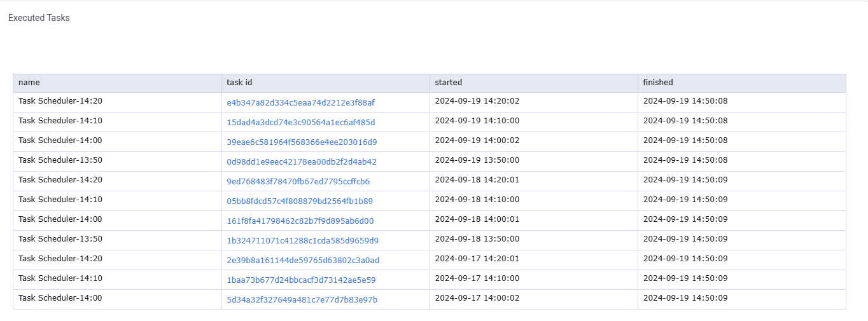Click task id link beginning 5d34a32f
868x321 pixels.
(x=302, y=300)
